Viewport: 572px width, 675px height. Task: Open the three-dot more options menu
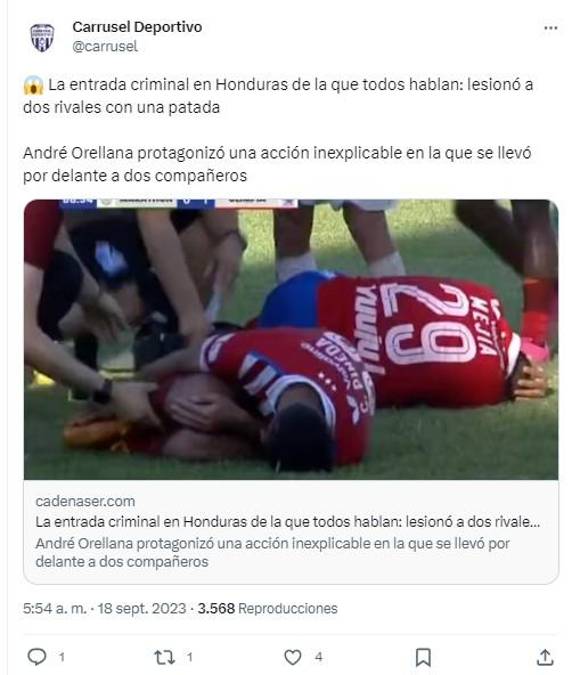point(550,28)
